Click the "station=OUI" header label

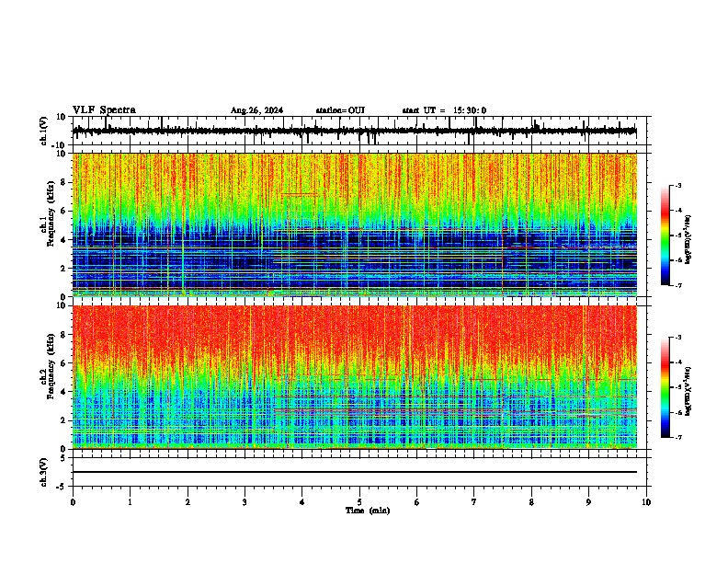pos(340,110)
